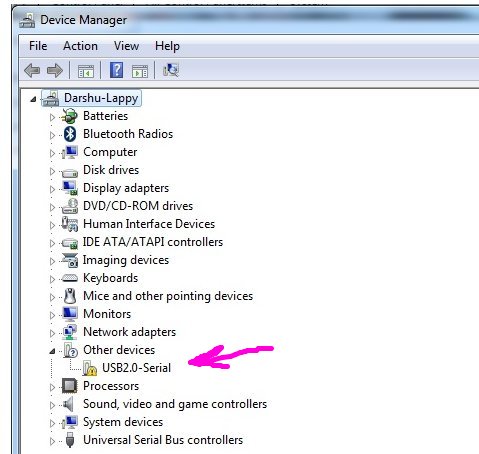This screenshot has width=479, height=454.
Task: Select the Other devices question-mark icon
Action: [x=71, y=350]
